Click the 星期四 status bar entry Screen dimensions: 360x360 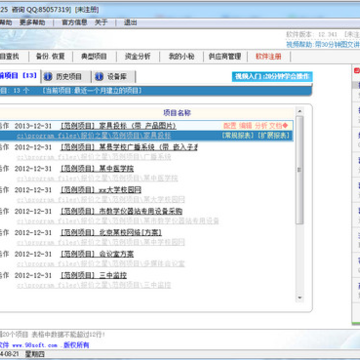35,354
